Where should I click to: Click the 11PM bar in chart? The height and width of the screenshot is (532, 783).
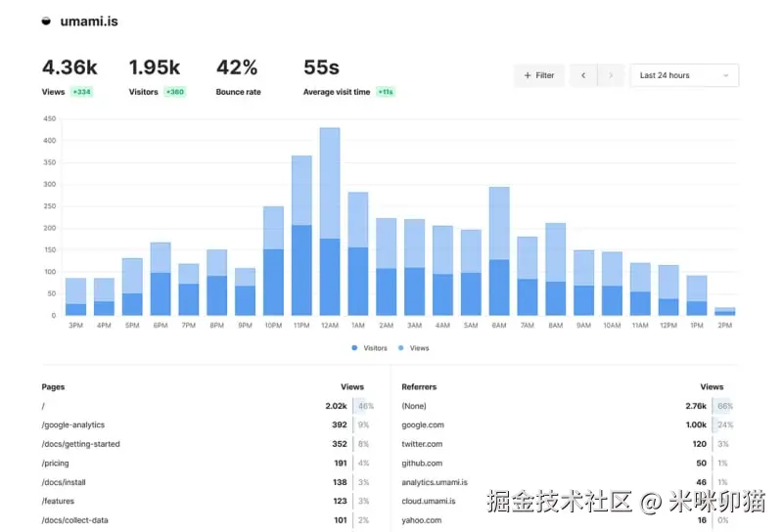[x=301, y=236]
